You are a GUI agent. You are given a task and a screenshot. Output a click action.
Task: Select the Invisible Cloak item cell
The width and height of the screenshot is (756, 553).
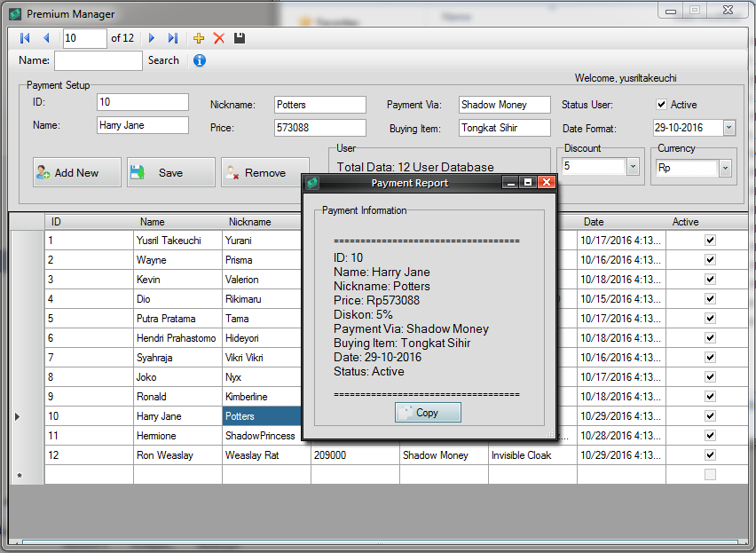pos(532,455)
